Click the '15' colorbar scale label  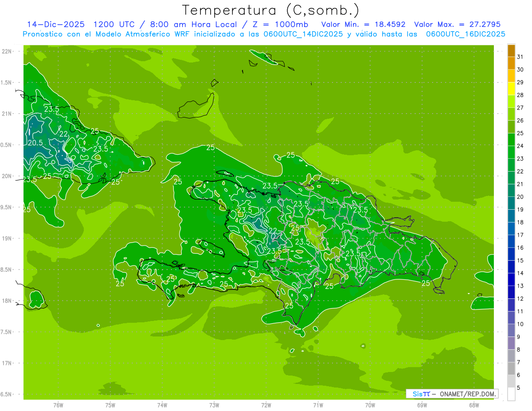pyautogui.click(x=520, y=260)
